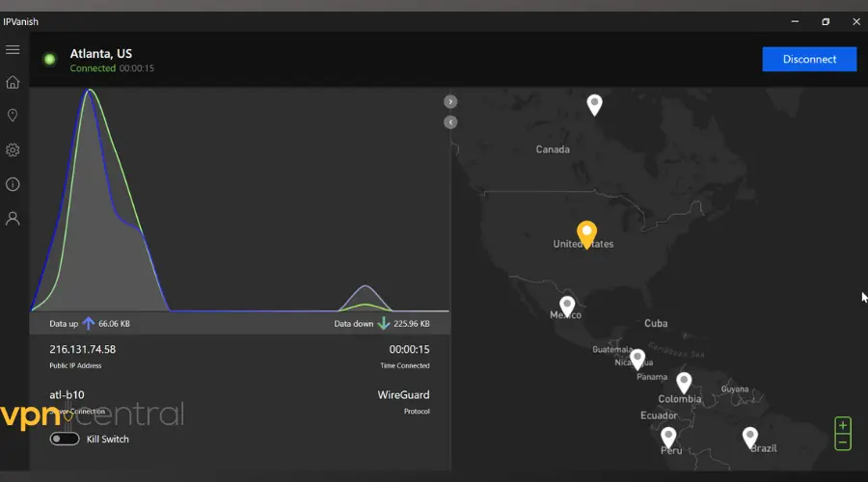Collapse panel with left chevron button

pos(450,122)
